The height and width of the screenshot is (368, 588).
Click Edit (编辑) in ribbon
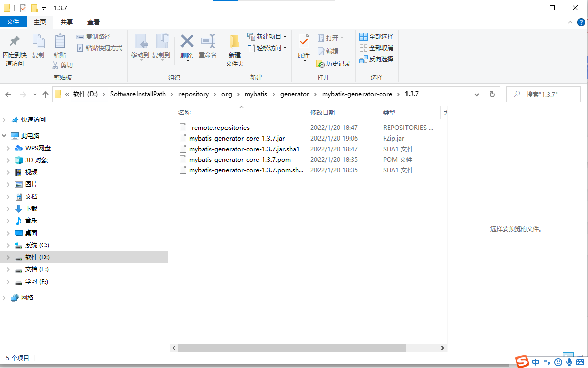tap(328, 51)
